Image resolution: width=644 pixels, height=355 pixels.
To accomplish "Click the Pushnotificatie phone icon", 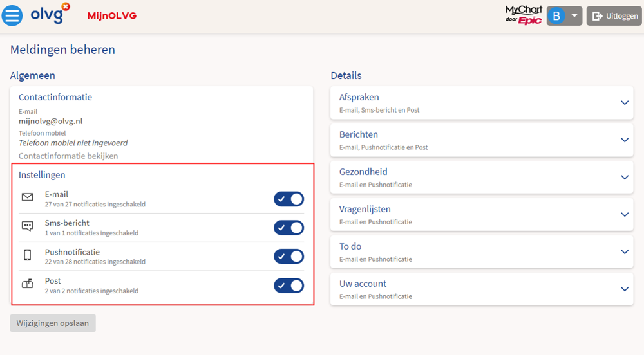I will 28,255.
